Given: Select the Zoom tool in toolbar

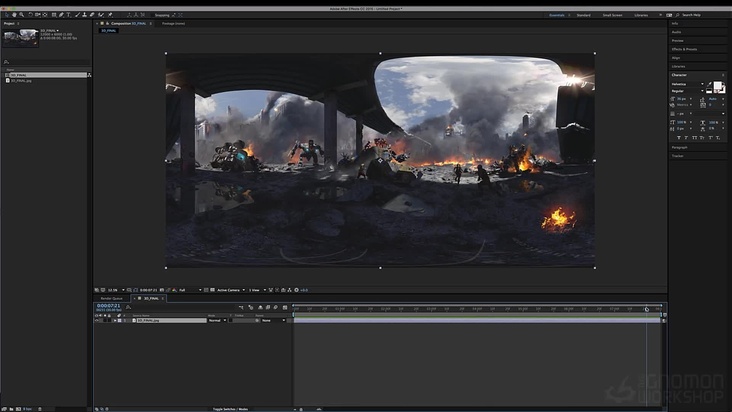Looking at the screenshot, I should click(x=21, y=15).
